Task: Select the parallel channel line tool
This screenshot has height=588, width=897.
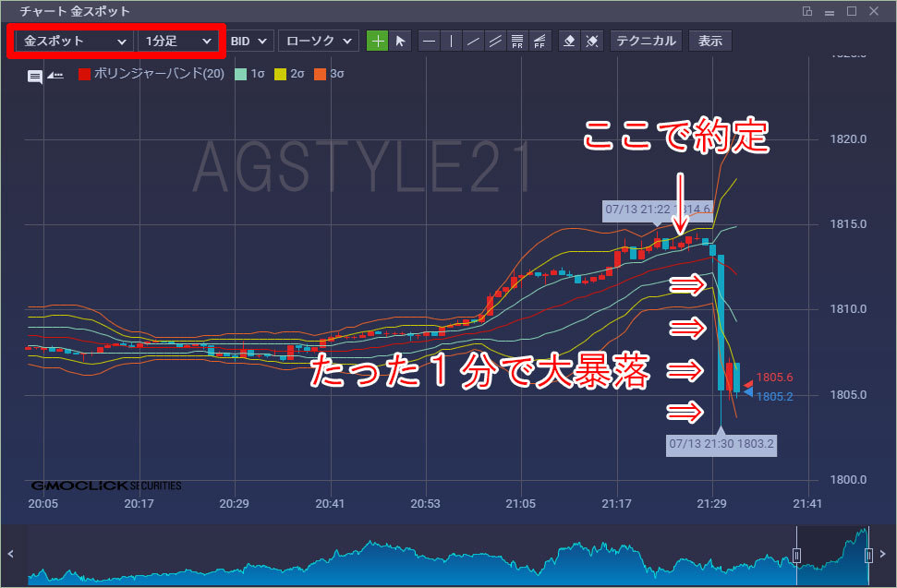Action: coord(496,41)
